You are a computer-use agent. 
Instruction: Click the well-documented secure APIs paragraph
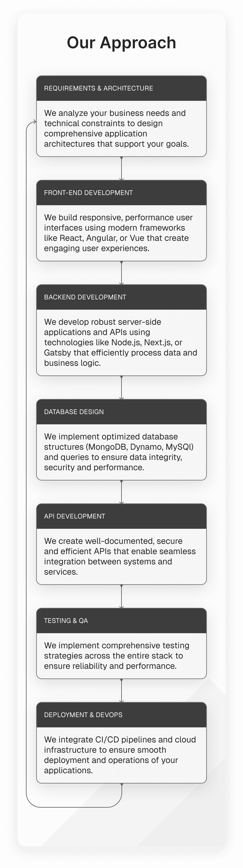click(120, 556)
